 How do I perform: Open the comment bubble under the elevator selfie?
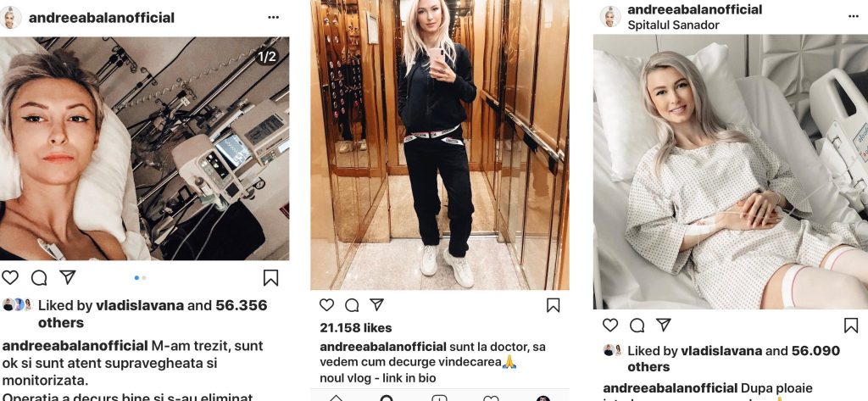352,305
